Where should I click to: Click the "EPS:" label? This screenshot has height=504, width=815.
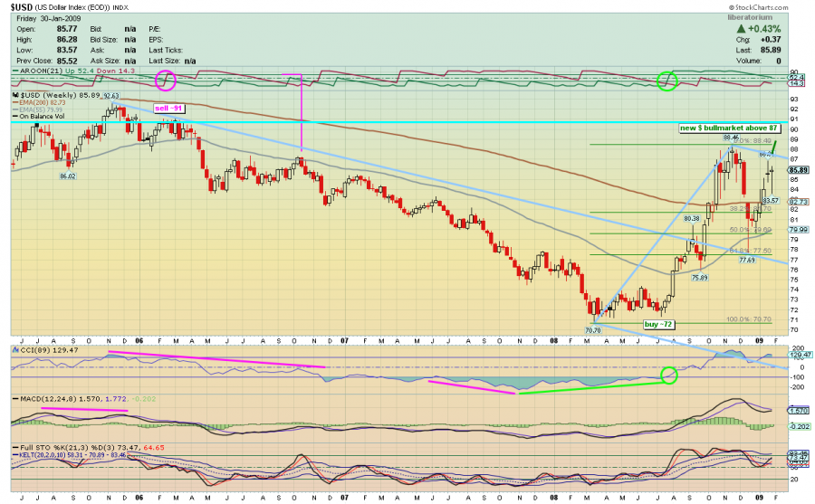[156, 40]
